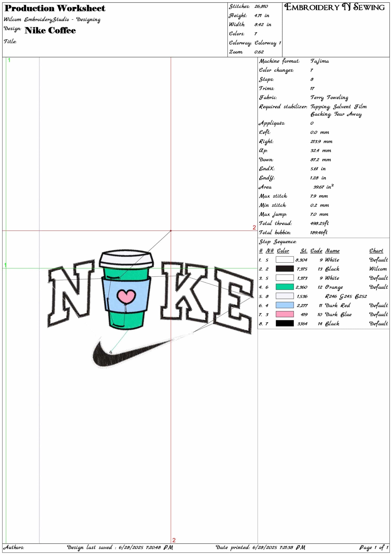This screenshot has height=555, width=392.
Task: Click the Area value '39.67 in²'
Action: [x=323, y=187]
